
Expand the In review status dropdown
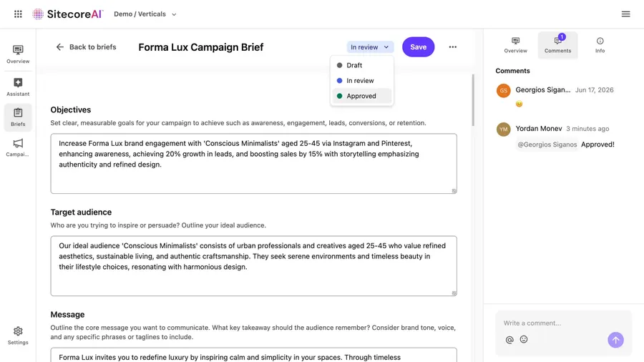coord(370,47)
